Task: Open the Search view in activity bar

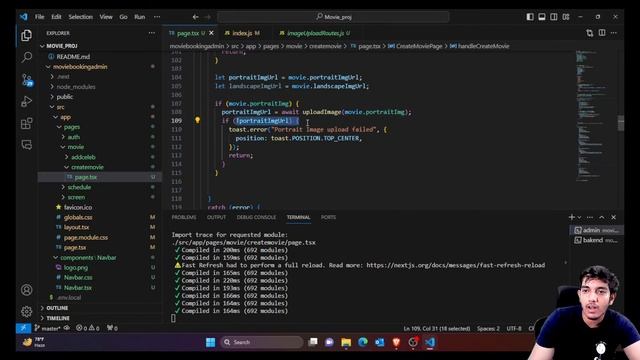Action: click(27, 57)
